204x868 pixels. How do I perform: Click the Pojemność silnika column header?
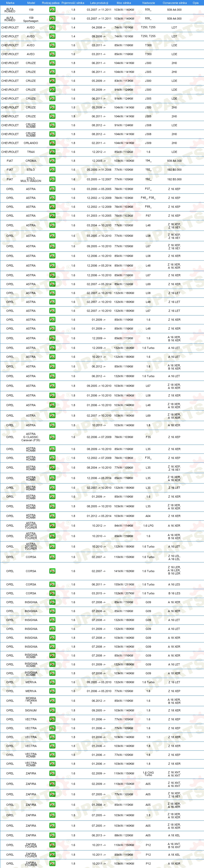point(73,3)
